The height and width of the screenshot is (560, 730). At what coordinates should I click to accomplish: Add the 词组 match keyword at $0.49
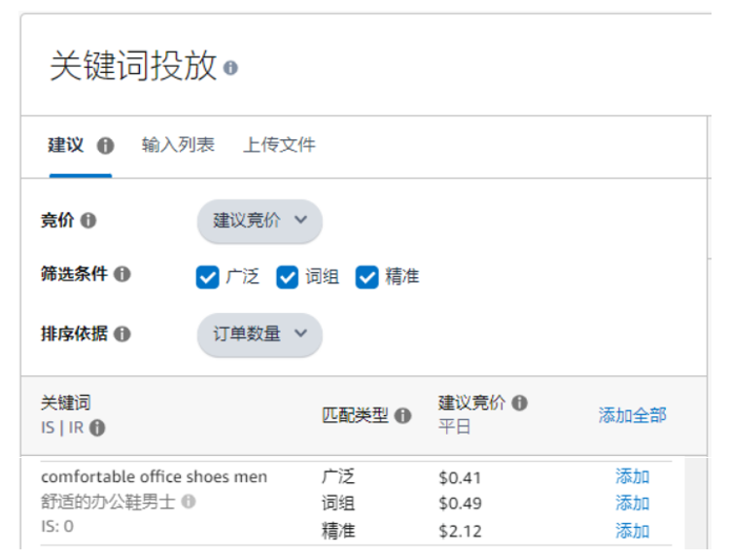(632, 504)
